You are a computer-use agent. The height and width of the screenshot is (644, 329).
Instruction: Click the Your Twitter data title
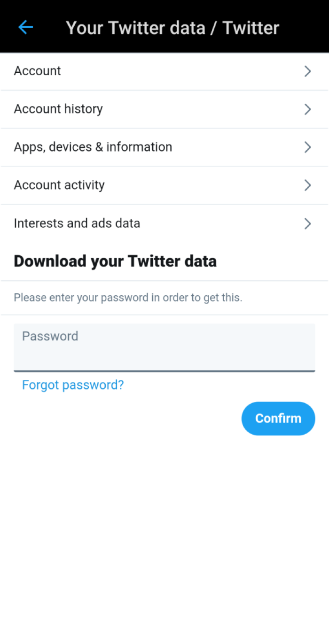172,27
